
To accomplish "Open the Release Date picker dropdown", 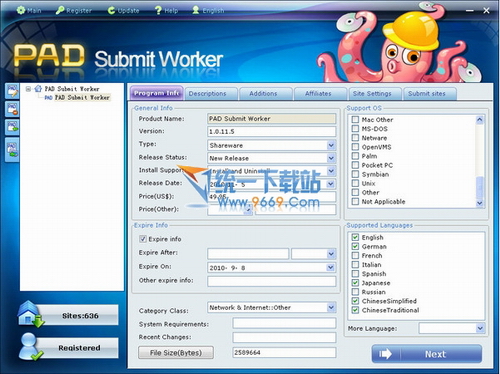I will (x=331, y=184).
